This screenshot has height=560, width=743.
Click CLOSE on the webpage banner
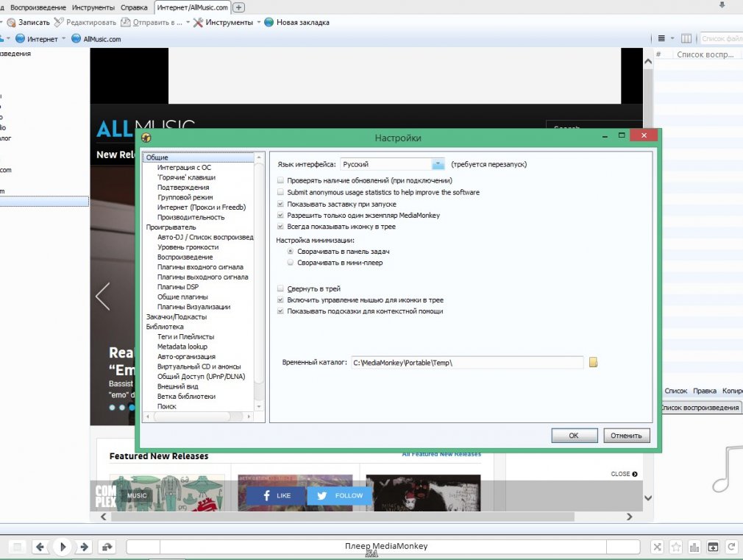click(624, 474)
